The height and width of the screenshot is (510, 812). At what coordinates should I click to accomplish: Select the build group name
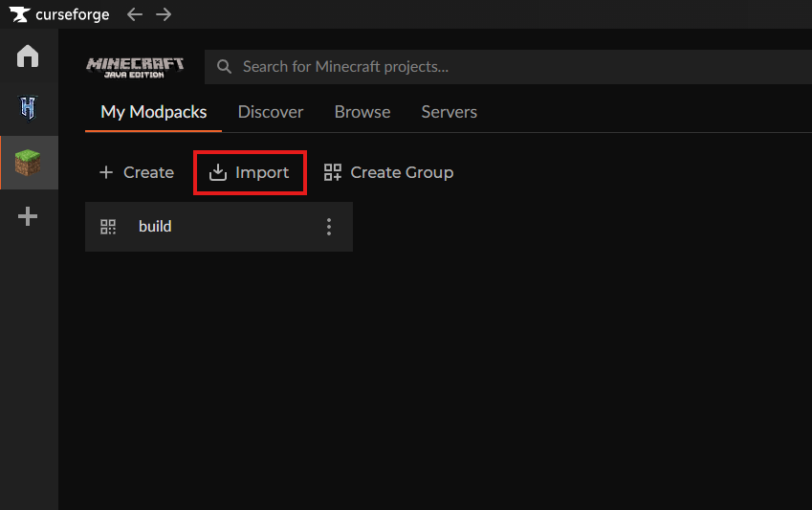click(155, 227)
